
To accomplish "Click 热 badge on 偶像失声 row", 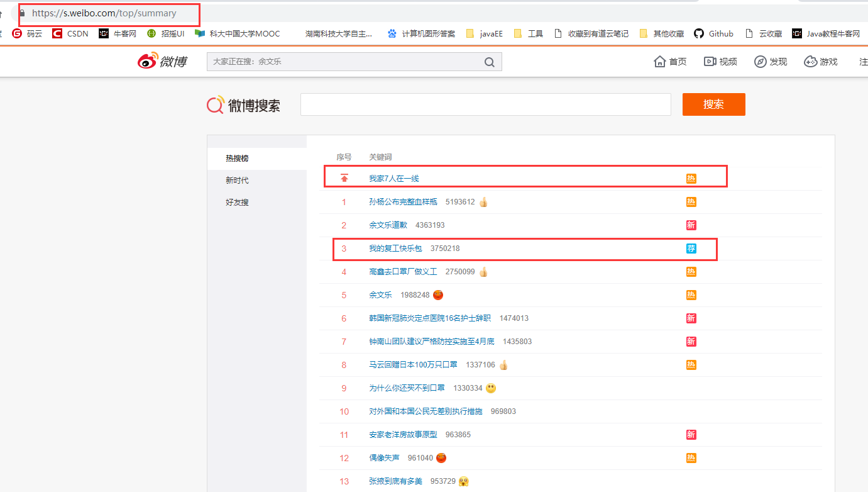I will pos(691,458).
